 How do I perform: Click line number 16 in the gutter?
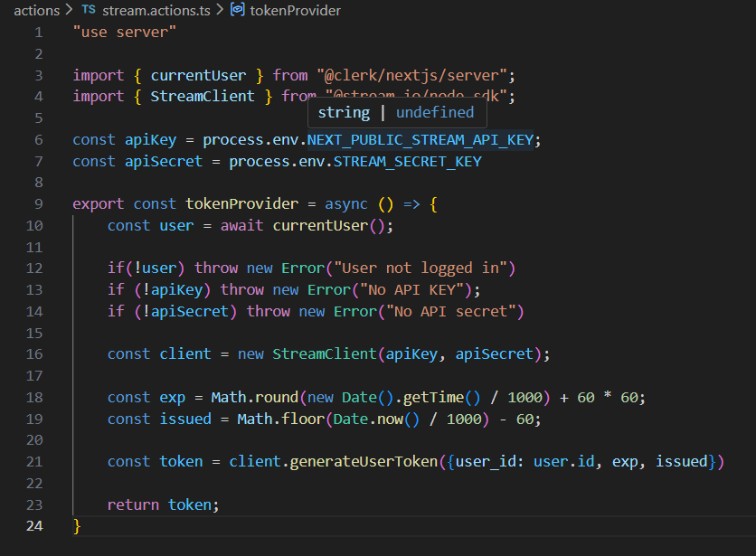34,353
